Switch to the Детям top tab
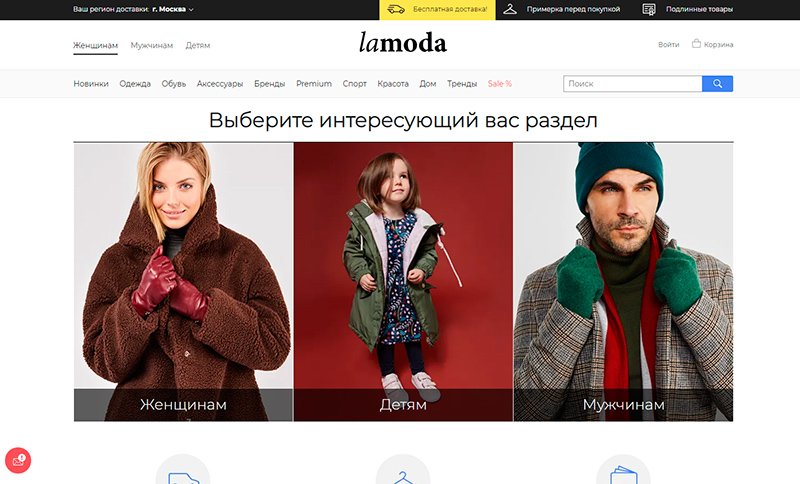Image resolution: width=800 pixels, height=484 pixels. [x=197, y=45]
